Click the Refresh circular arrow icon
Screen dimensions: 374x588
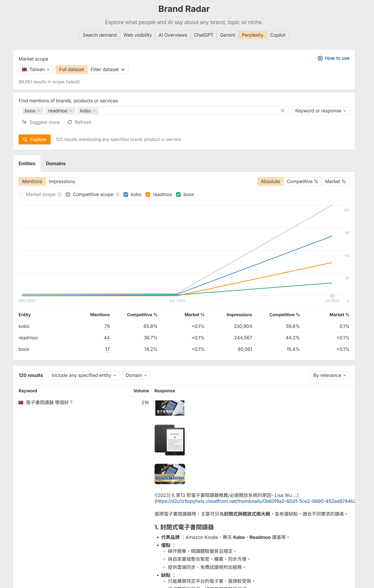click(70, 122)
